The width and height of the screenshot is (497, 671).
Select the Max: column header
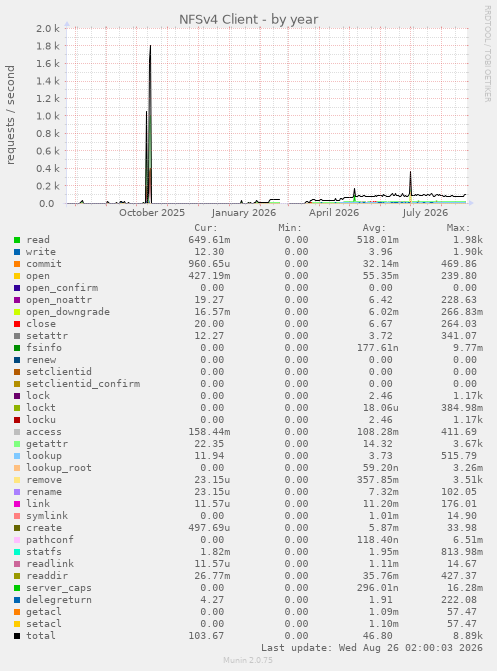click(458, 228)
